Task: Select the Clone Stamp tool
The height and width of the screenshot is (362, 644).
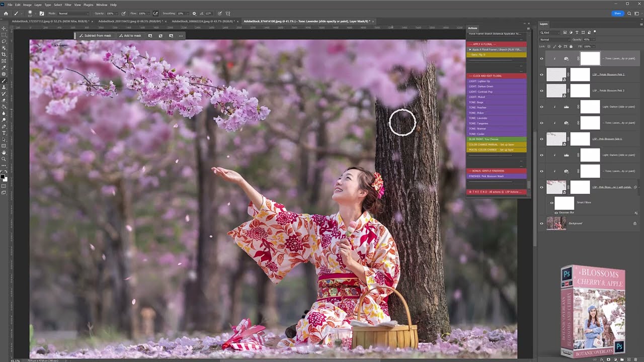Action: [4, 87]
